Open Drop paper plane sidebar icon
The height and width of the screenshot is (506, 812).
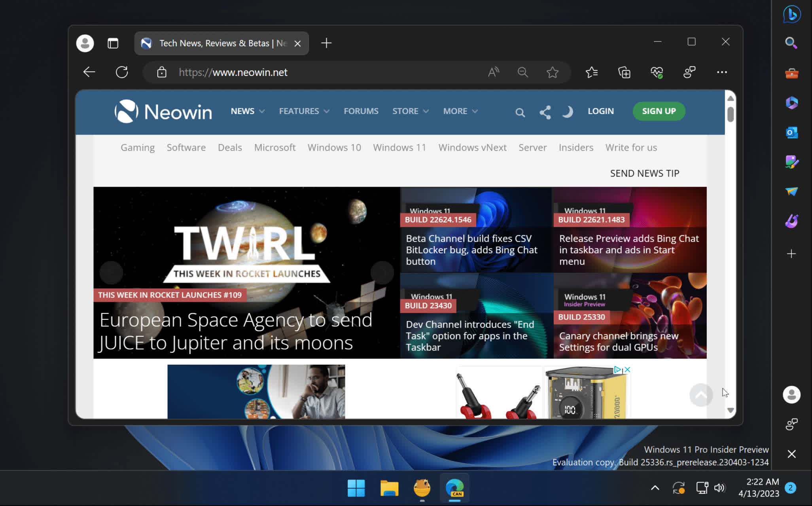coord(791,191)
